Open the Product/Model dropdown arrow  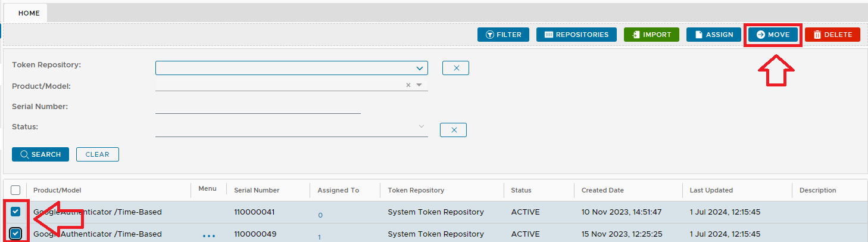click(x=419, y=85)
